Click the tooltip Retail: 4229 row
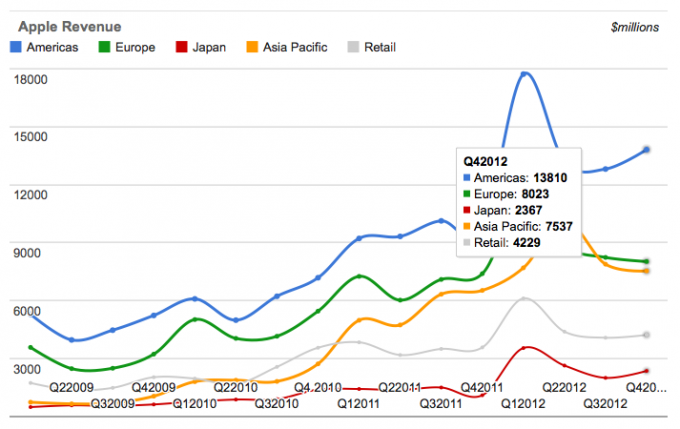680x429 pixels. [502, 242]
